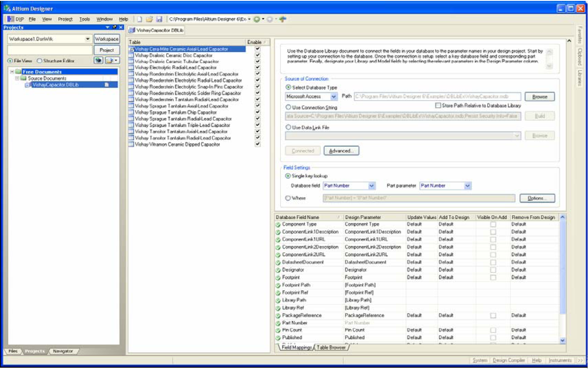The width and height of the screenshot is (588, 369).
Task: Click the green icon beside Footprint Path
Action: coord(278,285)
